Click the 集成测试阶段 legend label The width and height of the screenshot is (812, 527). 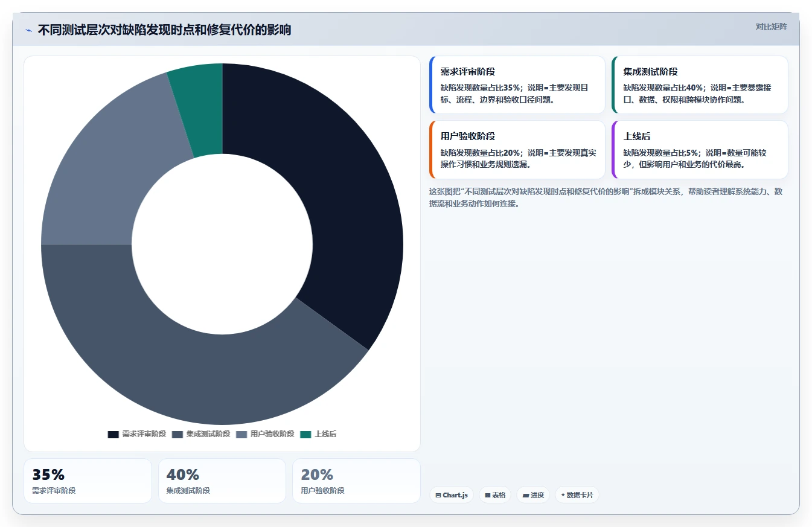click(208, 434)
